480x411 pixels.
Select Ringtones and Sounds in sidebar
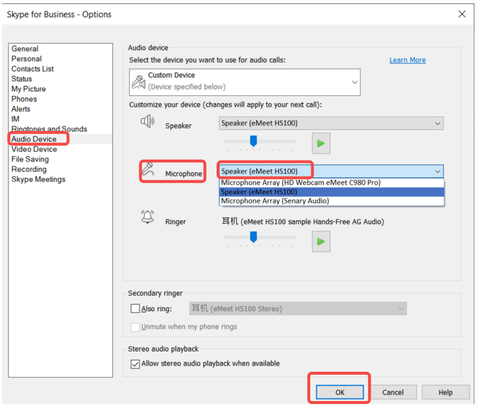49,129
